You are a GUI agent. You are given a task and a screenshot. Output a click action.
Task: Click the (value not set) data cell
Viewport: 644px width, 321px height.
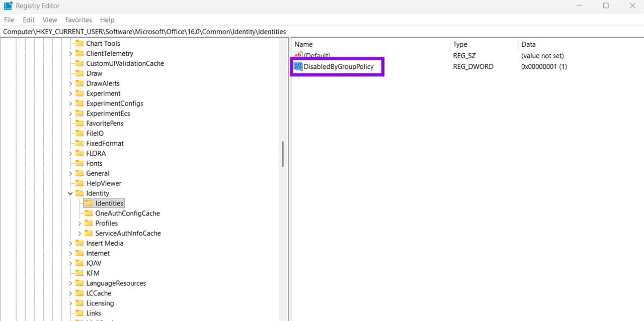542,56
